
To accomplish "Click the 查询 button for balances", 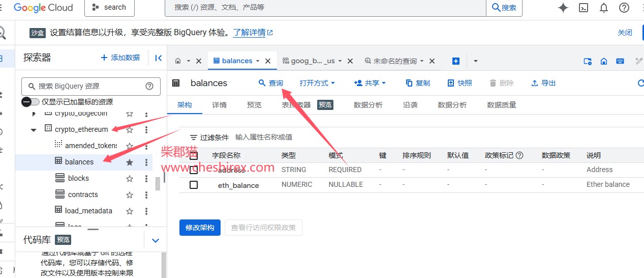I will 271,83.
